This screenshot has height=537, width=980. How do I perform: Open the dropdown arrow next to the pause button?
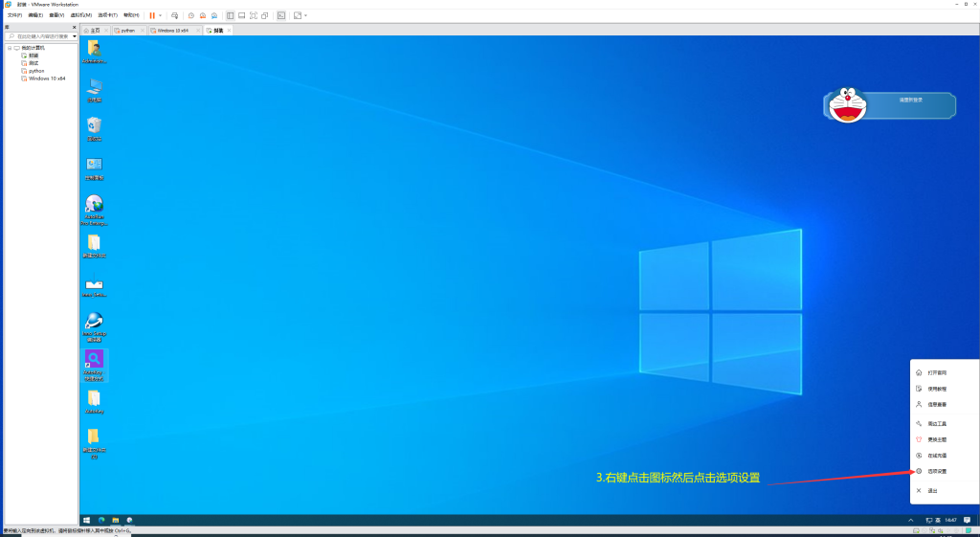pyautogui.click(x=160, y=15)
